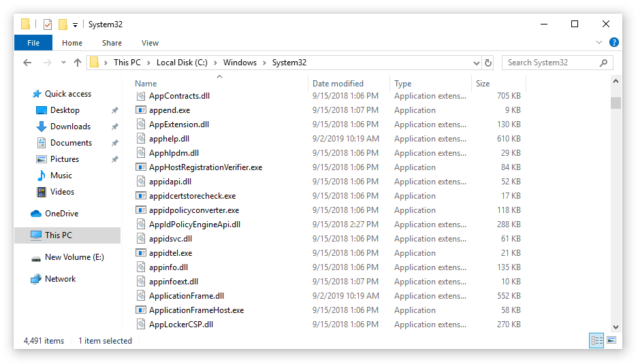Open the Help question mark icon

(614, 42)
